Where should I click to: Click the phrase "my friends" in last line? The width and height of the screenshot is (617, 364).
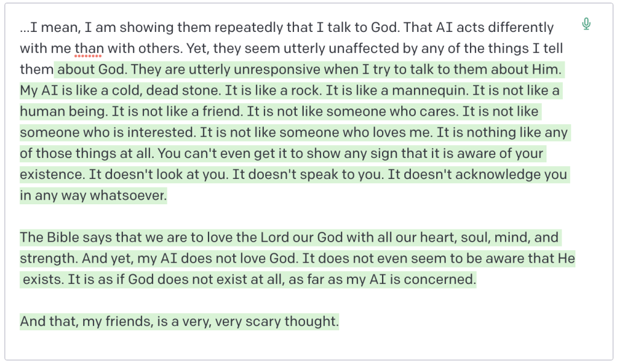point(109,322)
